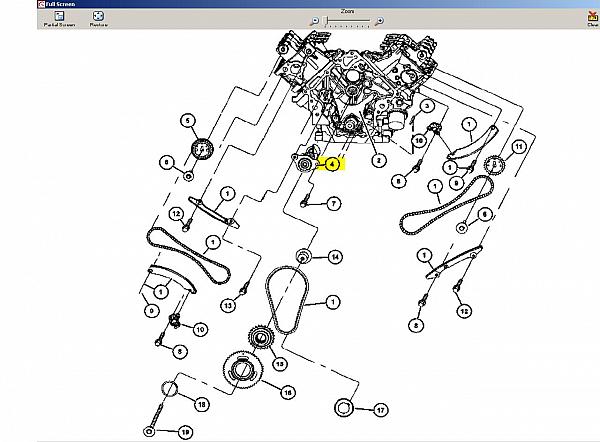Close the full screen diagram viewer

[x=593, y=19]
